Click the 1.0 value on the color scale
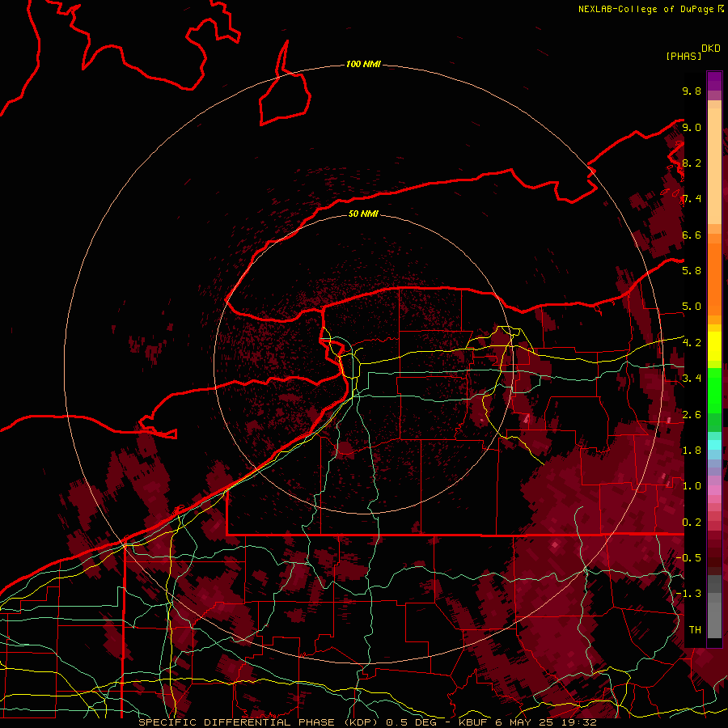Image resolution: width=728 pixels, height=728 pixels. tap(692, 485)
